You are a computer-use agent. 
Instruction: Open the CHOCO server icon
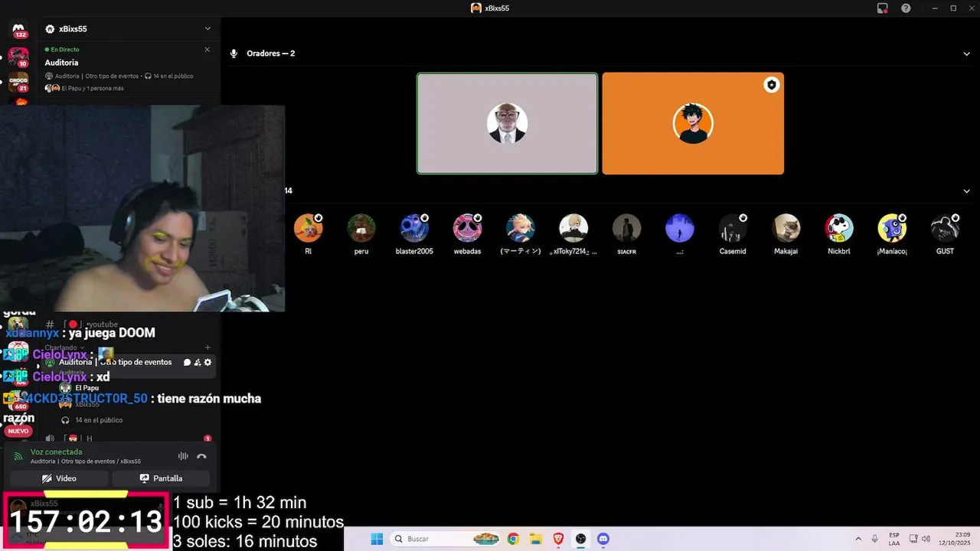18,82
